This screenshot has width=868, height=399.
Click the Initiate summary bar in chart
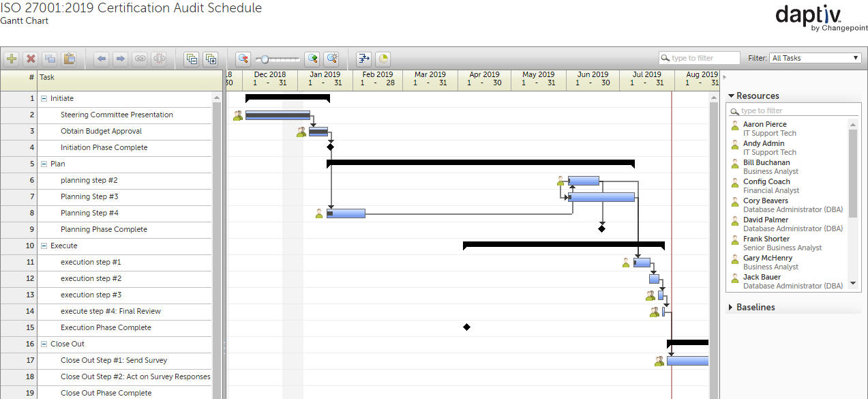(x=287, y=98)
